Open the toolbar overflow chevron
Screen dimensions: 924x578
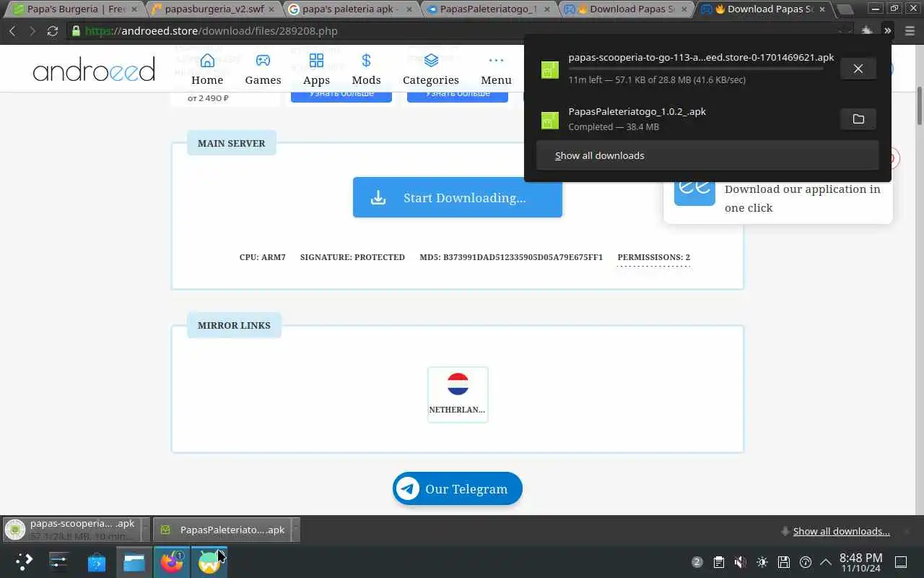click(x=887, y=30)
